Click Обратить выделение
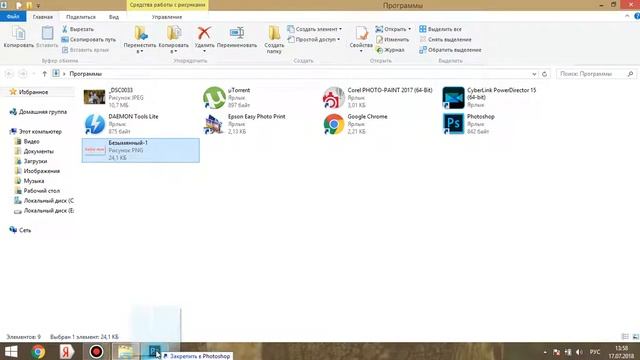Image resolution: width=640 pixels, height=360 pixels. pos(450,50)
